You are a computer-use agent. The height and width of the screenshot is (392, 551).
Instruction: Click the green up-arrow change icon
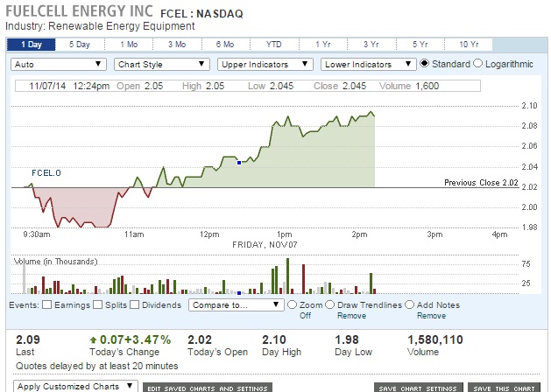pyautogui.click(x=93, y=339)
